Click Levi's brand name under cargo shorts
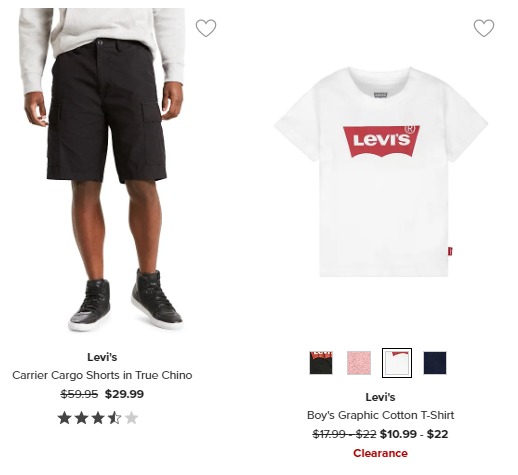 click(x=102, y=357)
